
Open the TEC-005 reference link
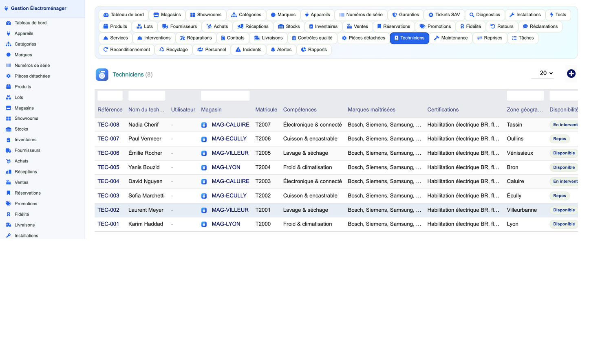(108, 167)
